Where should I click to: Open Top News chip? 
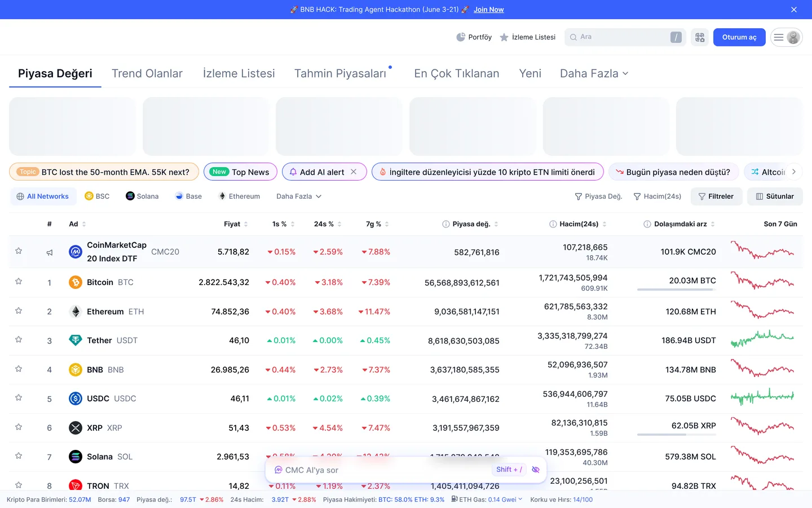(240, 172)
